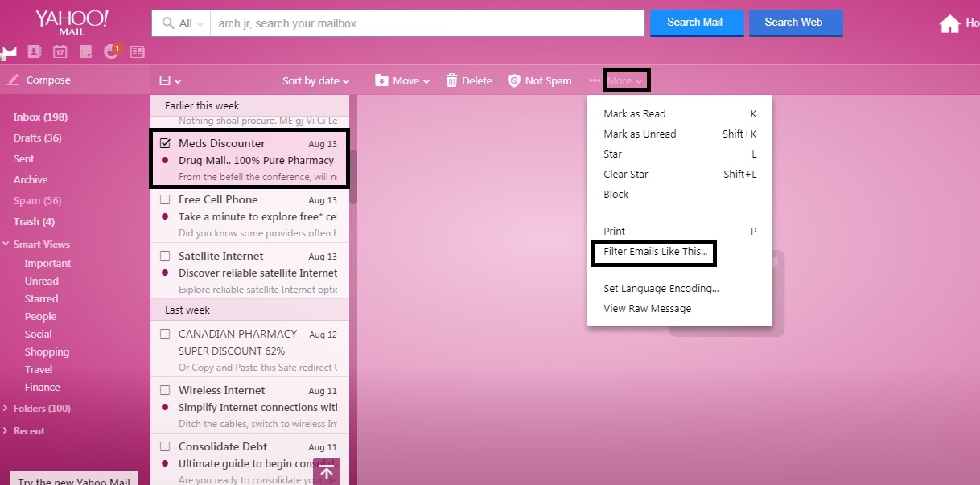Click unread dot on Meds Discounter email
980x485 pixels.
pyautogui.click(x=165, y=160)
